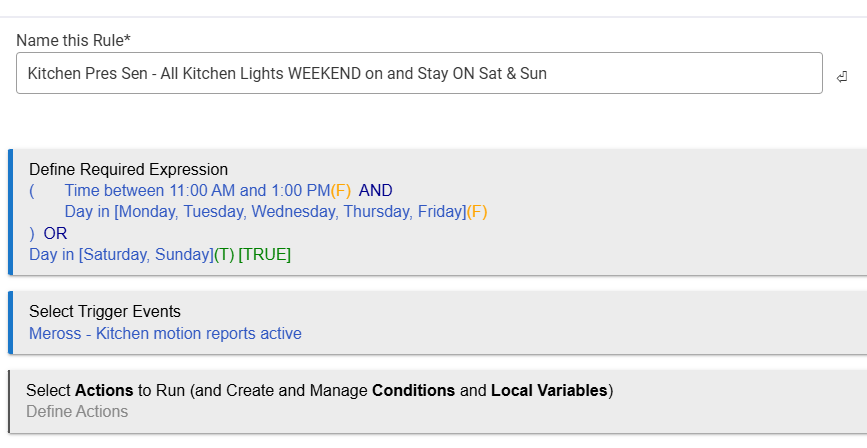Click the orange (F) after the weekday list
The width and height of the screenshot is (867, 448).
click(x=477, y=212)
